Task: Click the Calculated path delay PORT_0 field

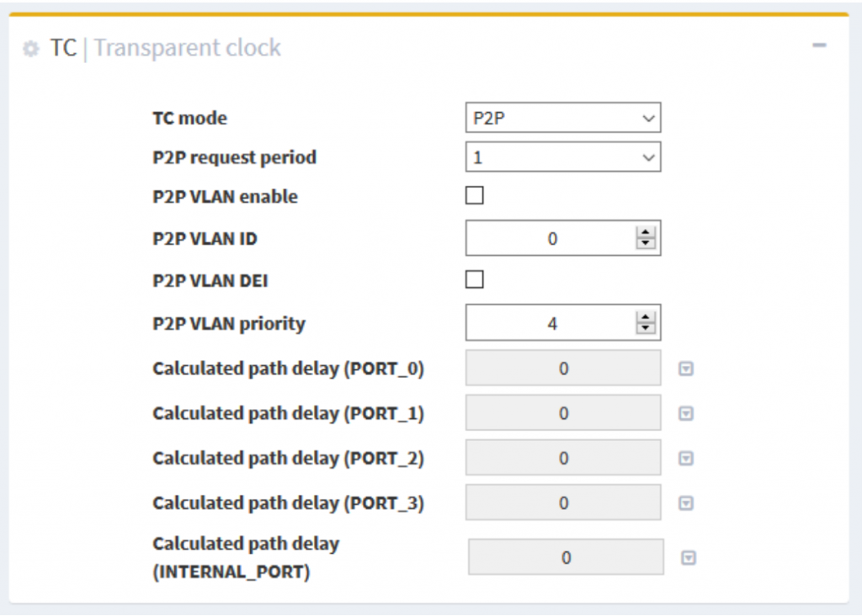Action: tap(562, 369)
